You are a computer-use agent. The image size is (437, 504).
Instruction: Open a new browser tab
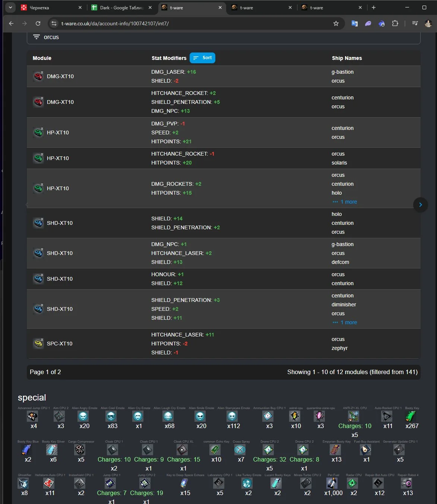point(374,7)
